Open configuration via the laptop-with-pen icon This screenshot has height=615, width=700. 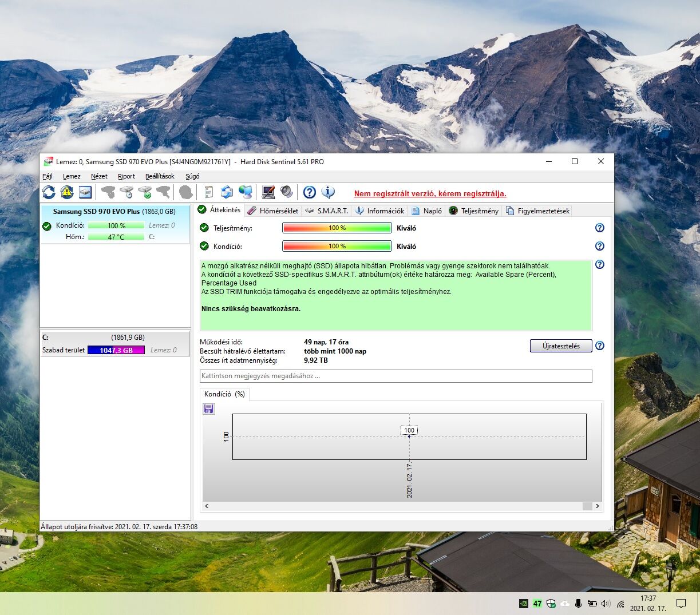(268, 192)
